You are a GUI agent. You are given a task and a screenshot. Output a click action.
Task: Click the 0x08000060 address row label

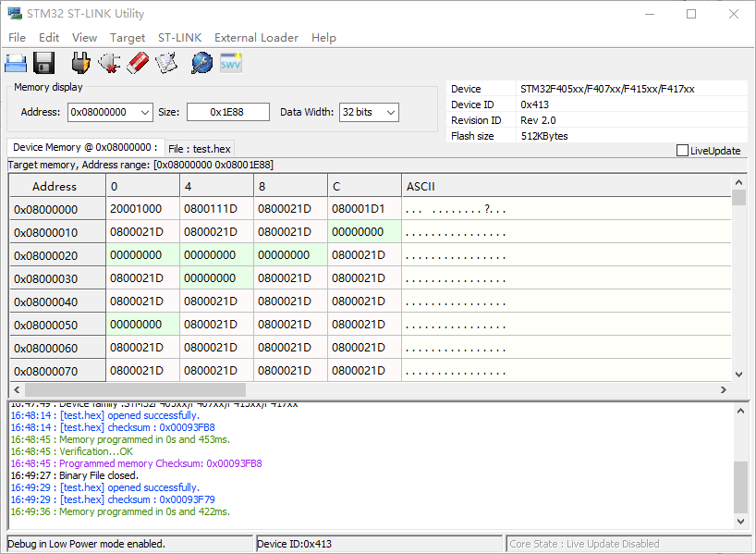(x=57, y=348)
